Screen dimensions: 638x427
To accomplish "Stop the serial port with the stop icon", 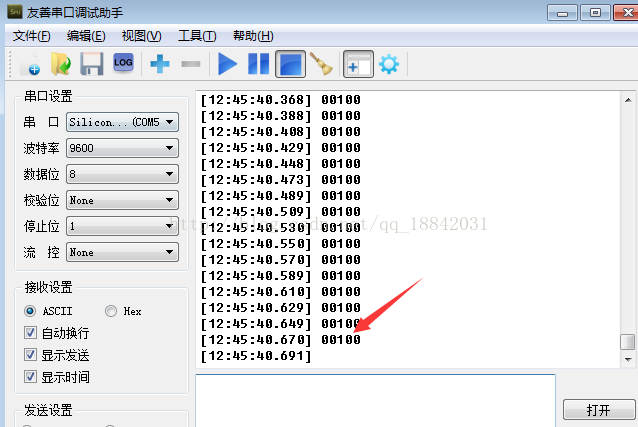I will click(290, 64).
